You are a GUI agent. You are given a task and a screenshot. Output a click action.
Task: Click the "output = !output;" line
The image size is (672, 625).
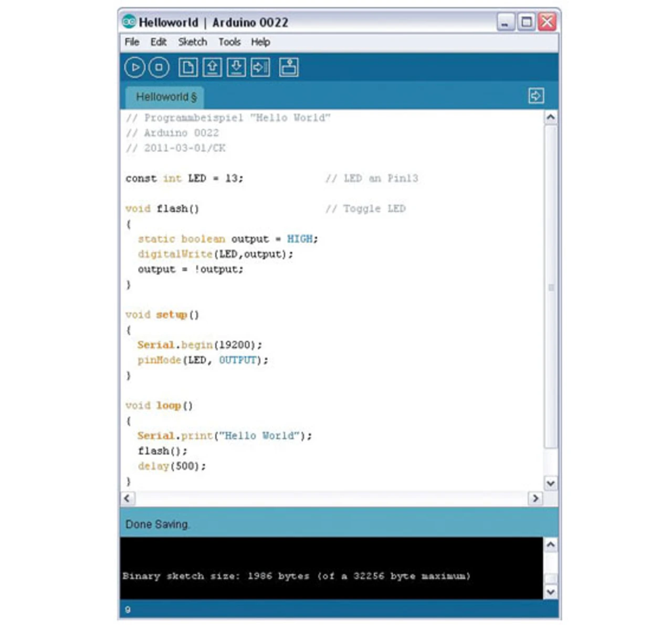pos(191,269)
